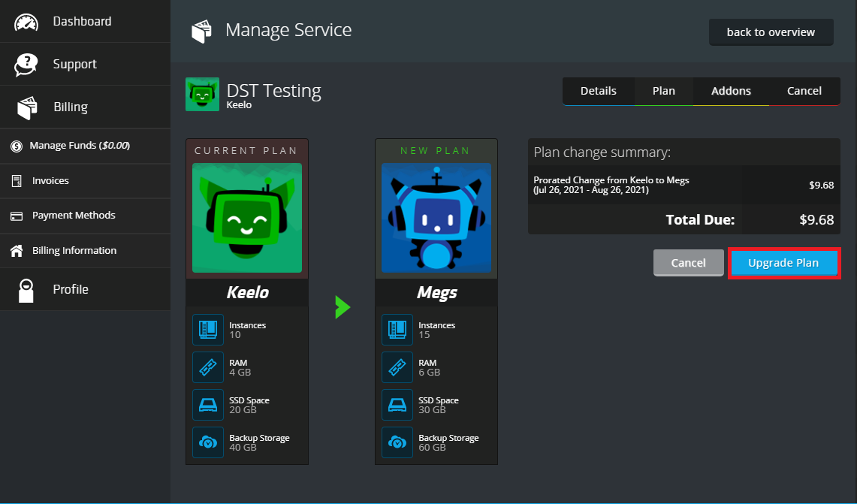Click the Billing Information house icon
This screenshot has height=504, width=857.
click(17, 251)
